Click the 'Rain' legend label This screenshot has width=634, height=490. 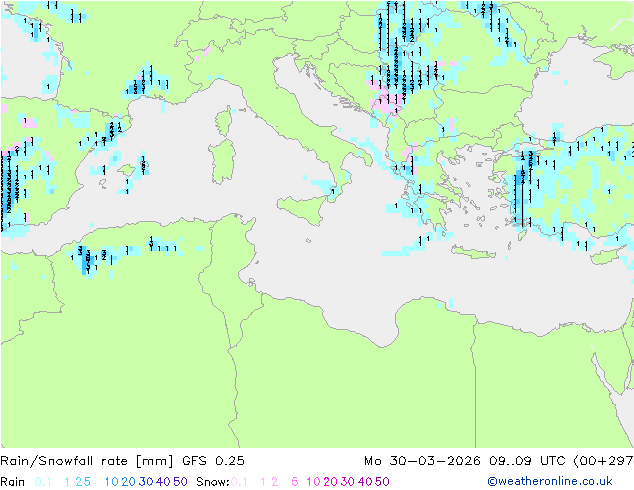[x=13, y=482]
